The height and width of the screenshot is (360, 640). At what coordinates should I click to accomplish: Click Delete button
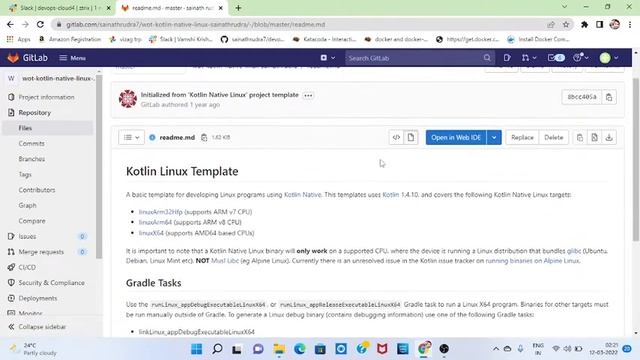click(553, 138)
